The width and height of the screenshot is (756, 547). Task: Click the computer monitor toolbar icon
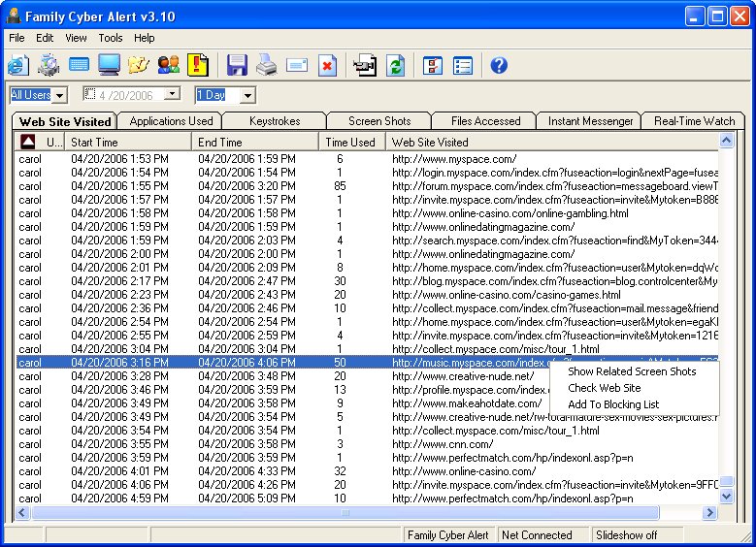[x=109, y=66]
